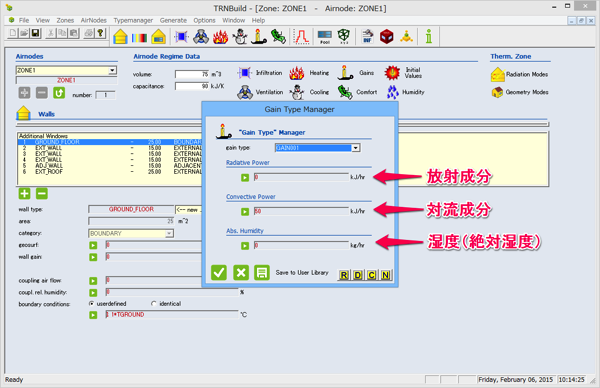Click the Pool toolbar icon
Screen dimensions: 600x388
[324, 37]
